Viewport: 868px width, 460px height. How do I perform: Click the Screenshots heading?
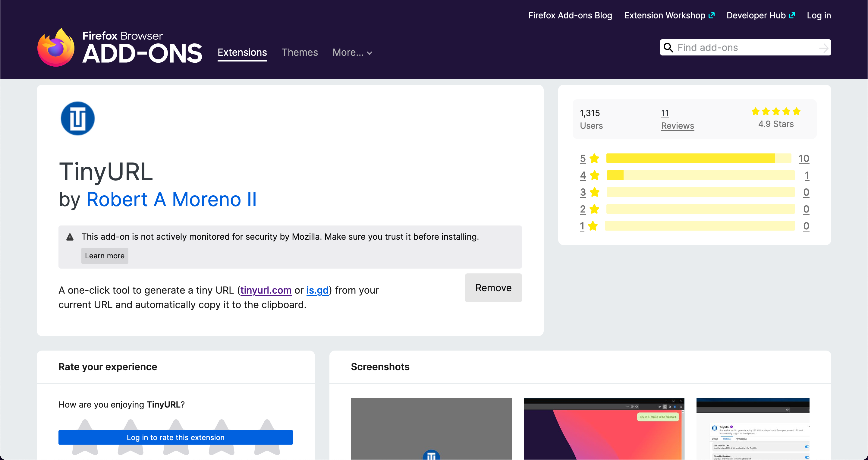pos(380,367)
